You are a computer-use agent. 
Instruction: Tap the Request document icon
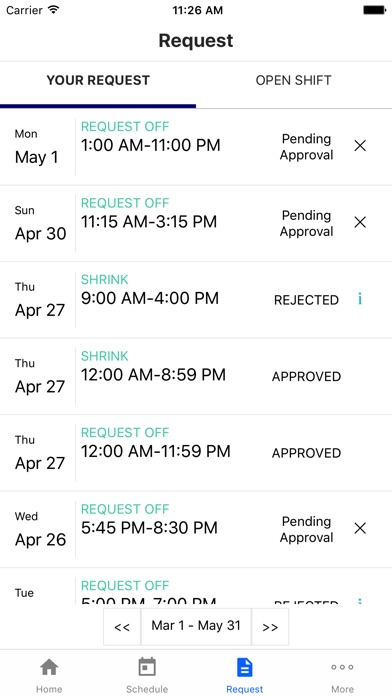point(245,667)
